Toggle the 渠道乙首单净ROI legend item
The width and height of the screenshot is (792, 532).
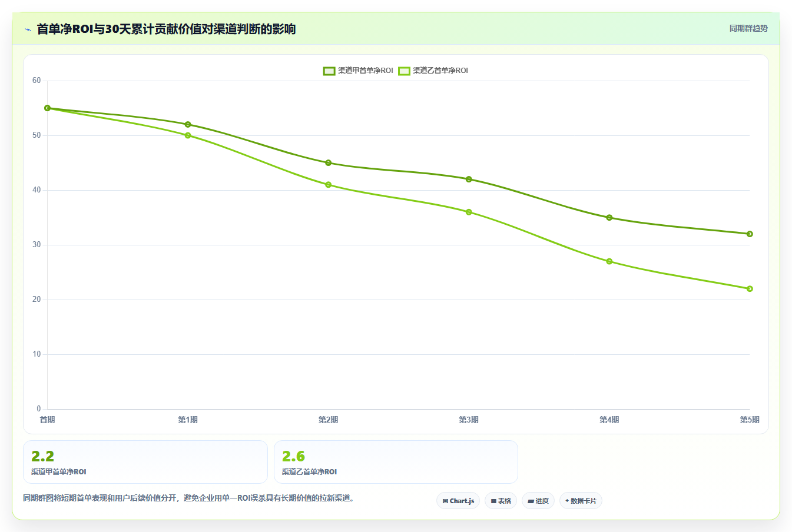click(433, 71)
